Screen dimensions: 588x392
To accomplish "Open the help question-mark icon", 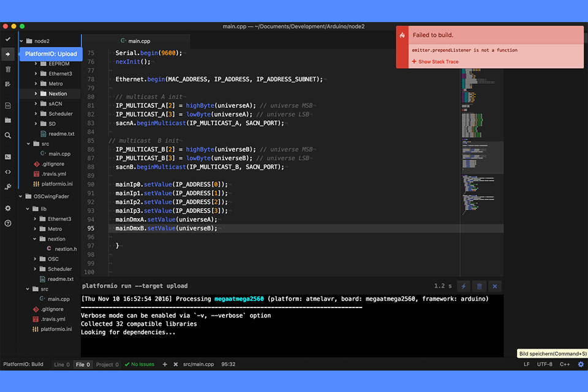I will (x=8, y=223).
